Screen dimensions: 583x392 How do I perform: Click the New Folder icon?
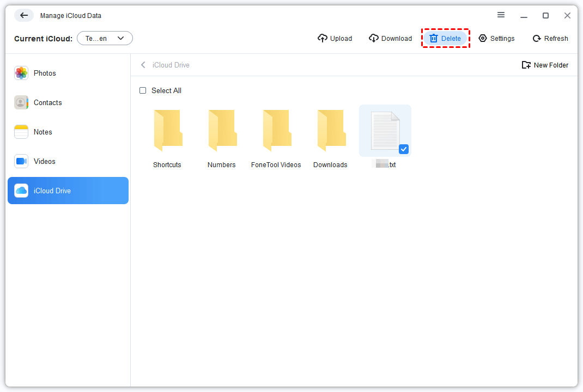[526, 65]
